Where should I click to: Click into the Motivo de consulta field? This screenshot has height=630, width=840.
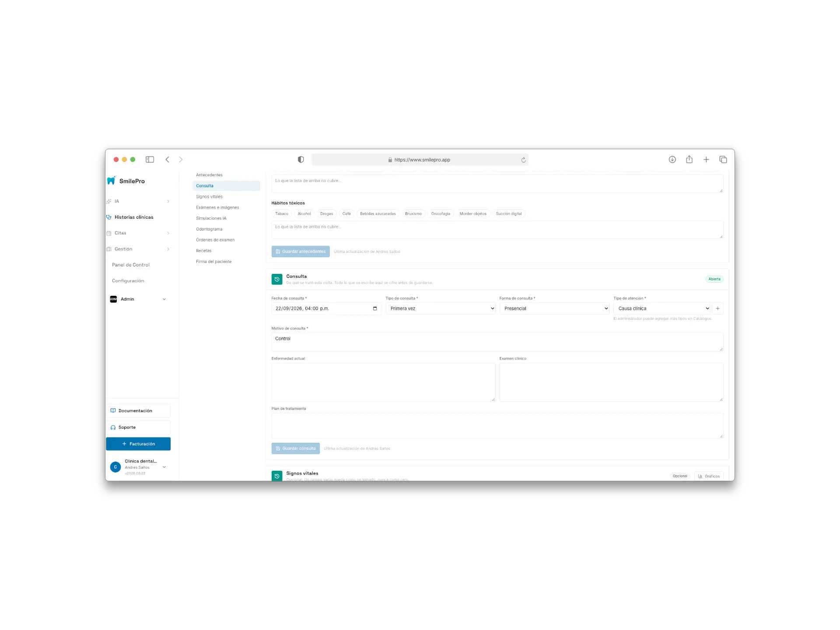[497, 342]
